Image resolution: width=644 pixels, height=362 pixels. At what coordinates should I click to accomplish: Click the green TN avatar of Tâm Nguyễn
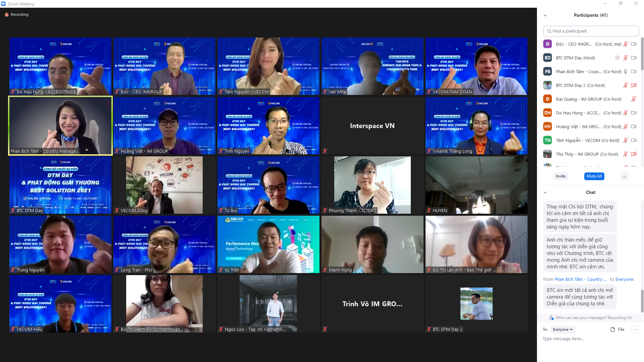click(547, 140)
